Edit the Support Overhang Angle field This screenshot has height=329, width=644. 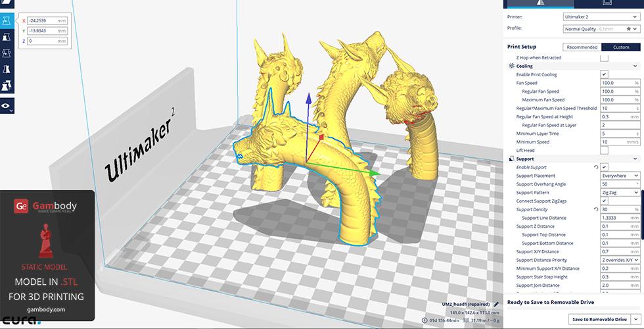620,184
